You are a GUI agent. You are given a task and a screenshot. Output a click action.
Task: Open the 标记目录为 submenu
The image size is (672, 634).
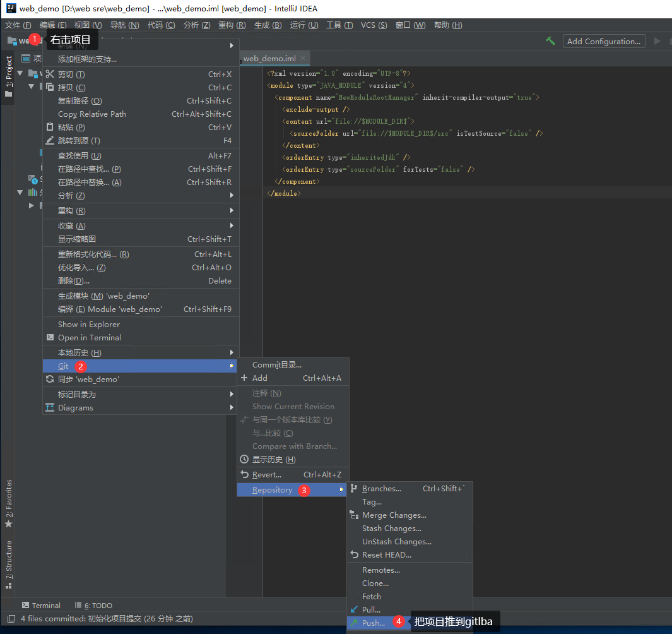141,394
